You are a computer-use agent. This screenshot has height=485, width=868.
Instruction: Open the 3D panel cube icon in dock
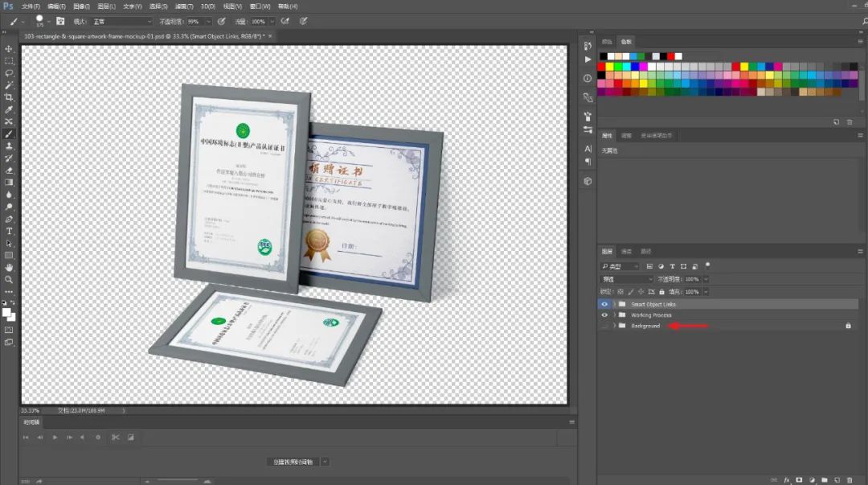(588, 181)
